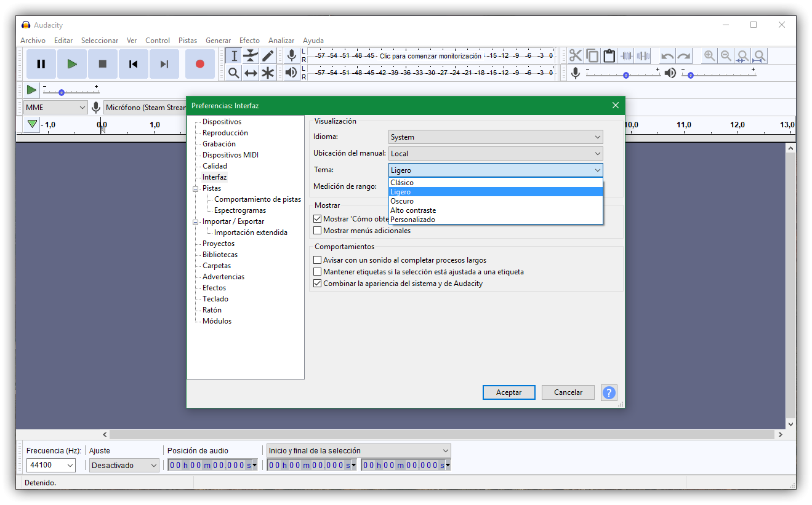Click the Redo arrow icon
Image resolution: width=812 pixels, height=505 pixels.
pyautogui.click(x=684, y=56)
